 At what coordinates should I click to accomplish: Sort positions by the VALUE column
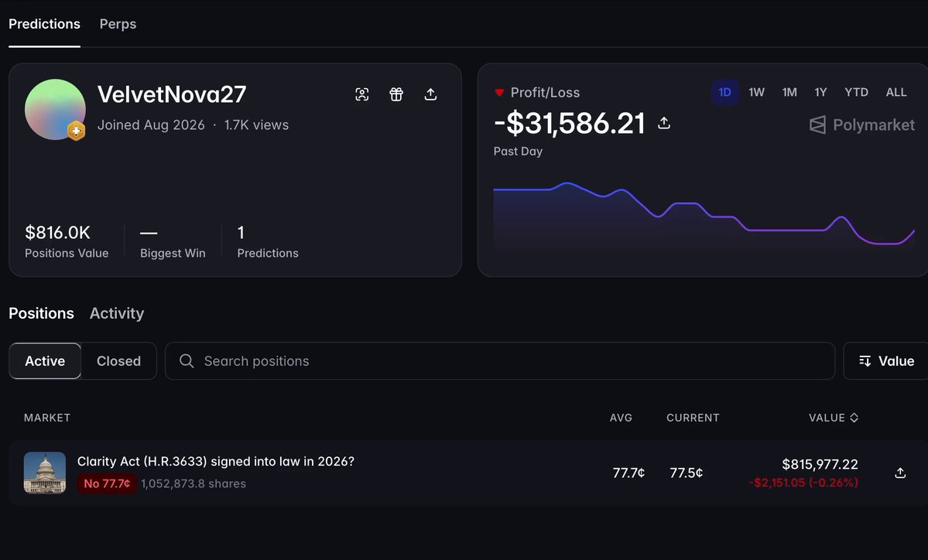[x=834, y=418]
